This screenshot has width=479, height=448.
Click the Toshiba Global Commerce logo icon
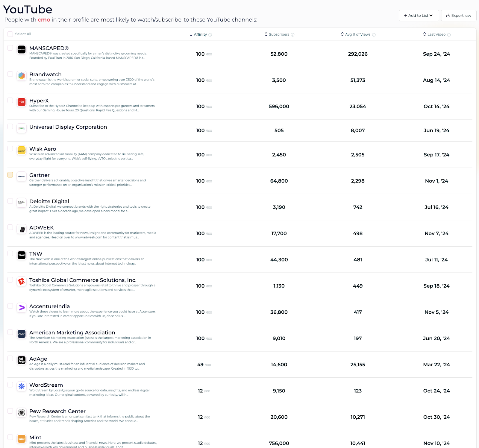pyautogui.click(x=22, y=282)
